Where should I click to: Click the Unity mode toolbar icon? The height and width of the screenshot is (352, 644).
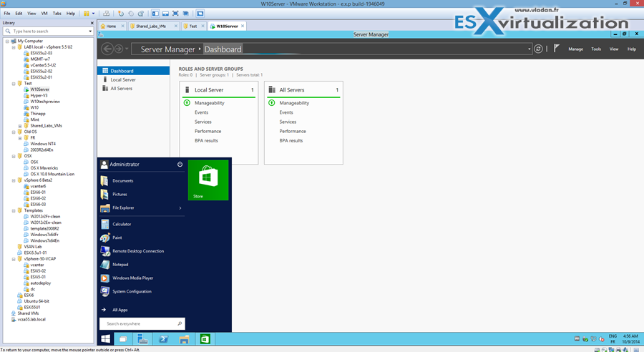tap(185, 14)
